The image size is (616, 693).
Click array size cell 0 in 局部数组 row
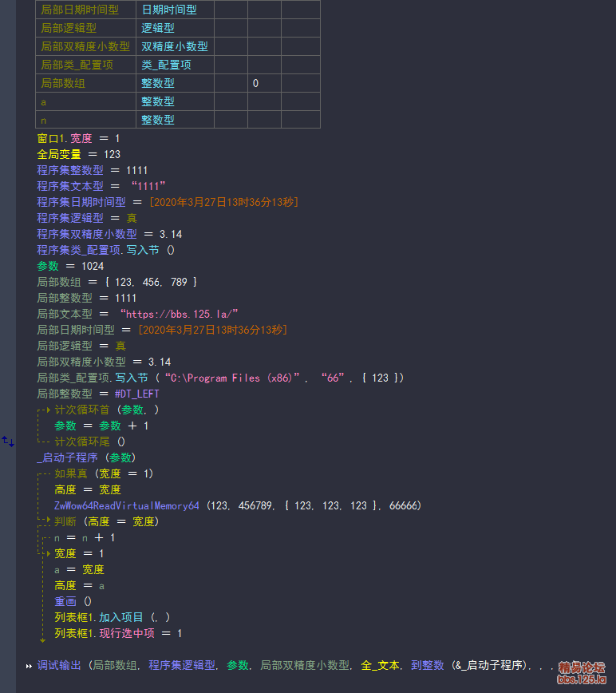click(x=264, y=83)
